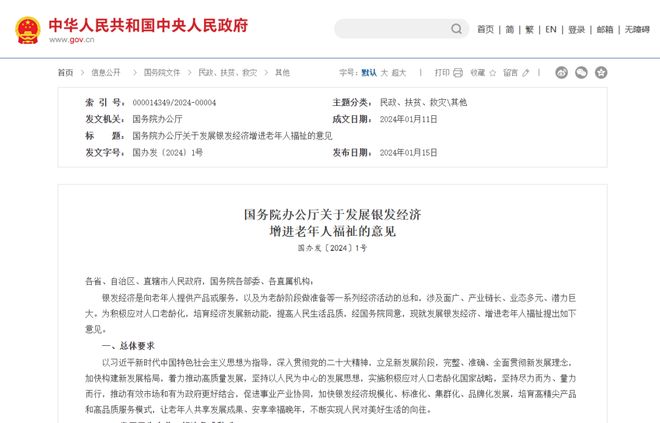This screenshot has height=423, width=660.
Task: Open the 邮箱 mailbox link
Action: (605, 29)
